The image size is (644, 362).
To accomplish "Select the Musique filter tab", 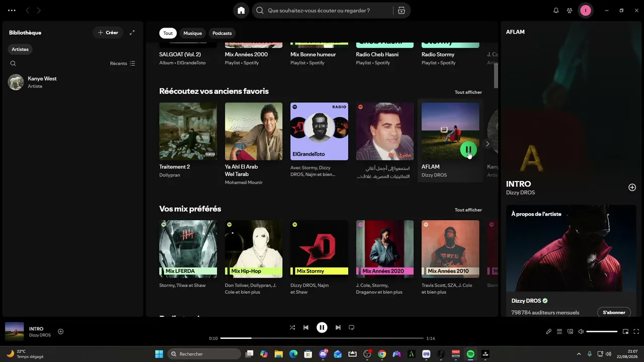I will (193, 33).
